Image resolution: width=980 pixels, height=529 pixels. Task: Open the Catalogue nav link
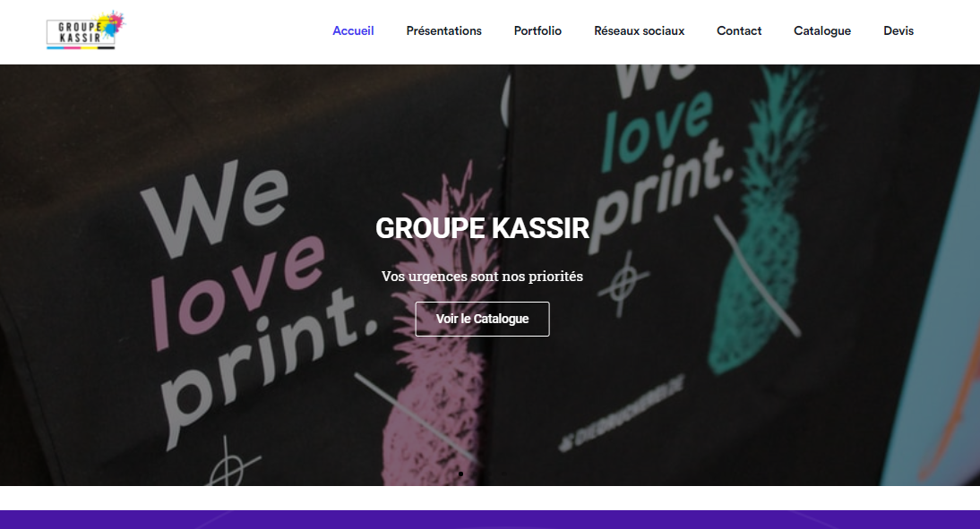pos(821,30)
